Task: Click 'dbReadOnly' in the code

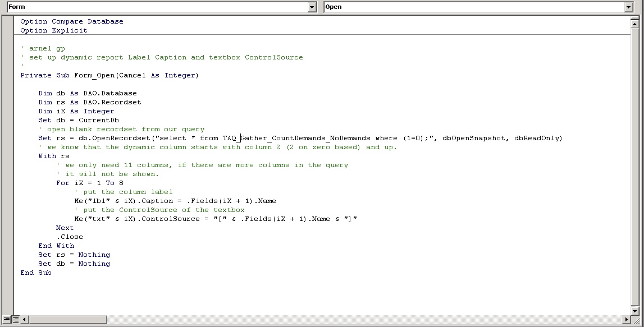Action: (x=536, y=139)
